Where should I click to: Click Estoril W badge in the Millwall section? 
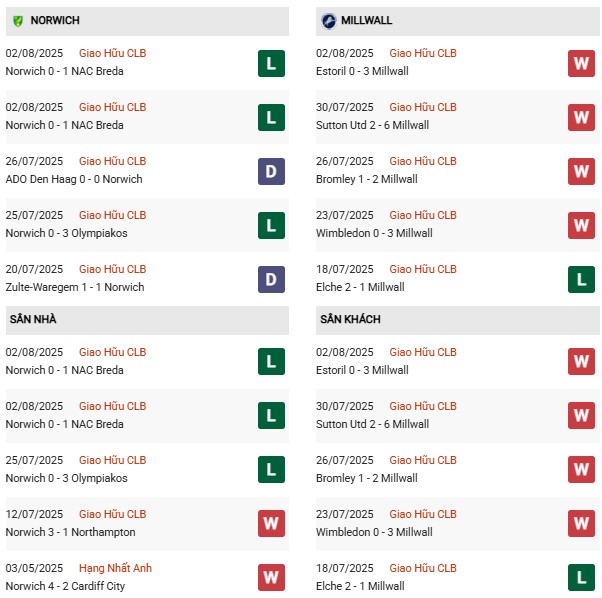tap(582, 63)
